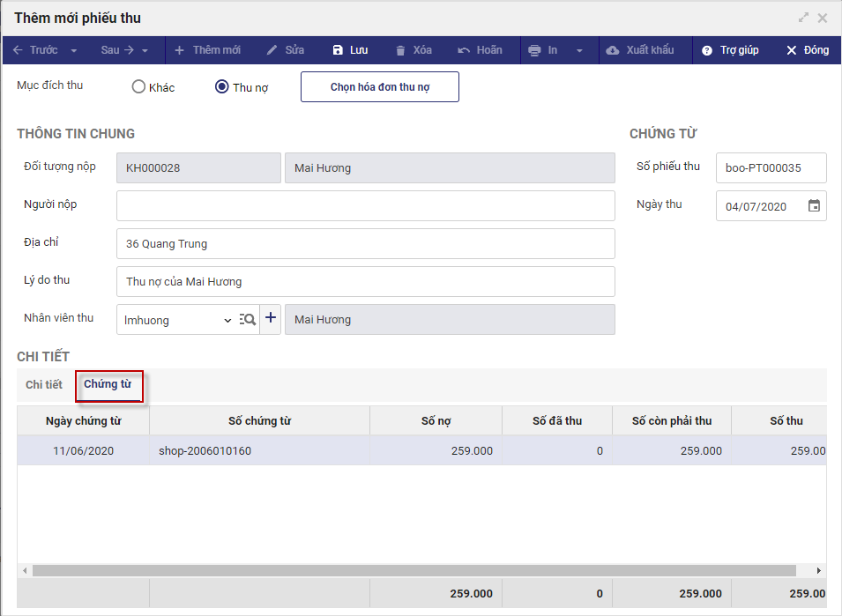The width and height of the screenshot is (842, 616).
Task: Select the Thu nợ radio option
Action: pyautogui.click(x=222, y=87)
